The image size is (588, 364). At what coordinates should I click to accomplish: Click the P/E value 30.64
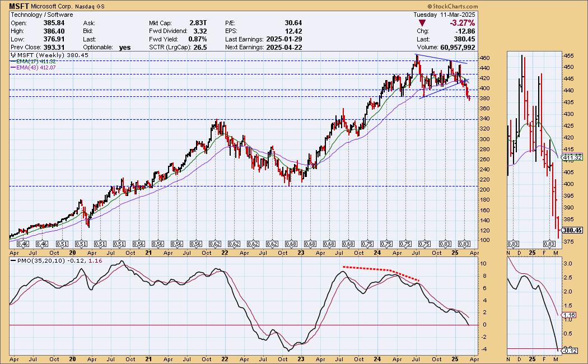pos(293,23)
